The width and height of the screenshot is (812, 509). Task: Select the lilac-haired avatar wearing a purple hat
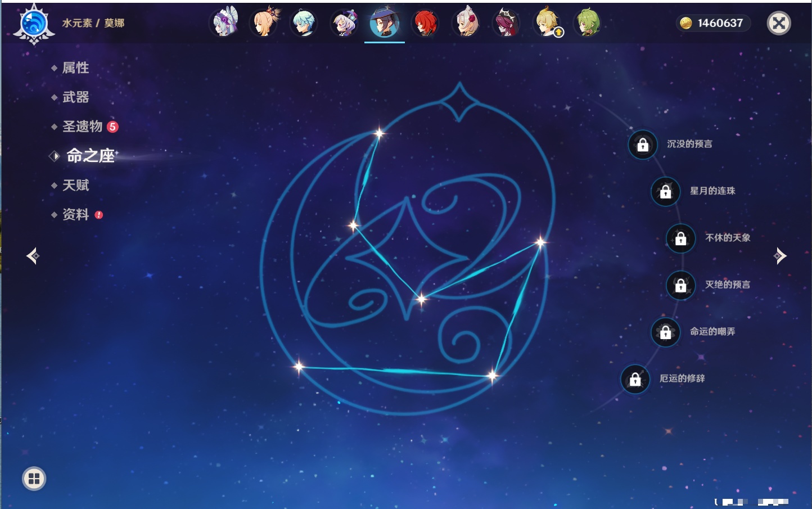point(345,23)
